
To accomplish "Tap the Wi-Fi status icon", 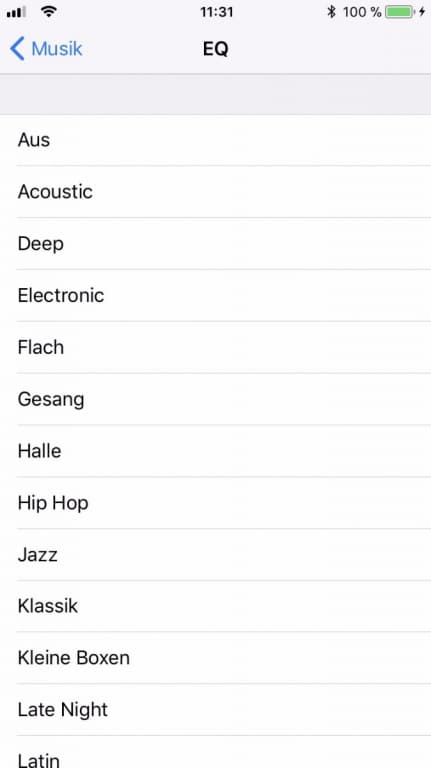I will click(x=48, y=12).
